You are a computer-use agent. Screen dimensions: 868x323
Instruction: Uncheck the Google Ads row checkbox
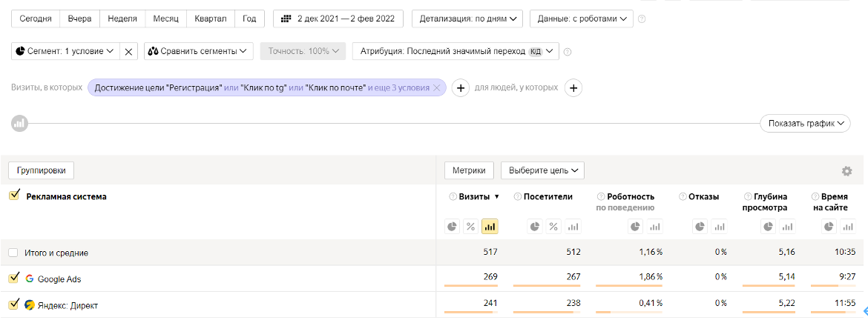(14, 279)
